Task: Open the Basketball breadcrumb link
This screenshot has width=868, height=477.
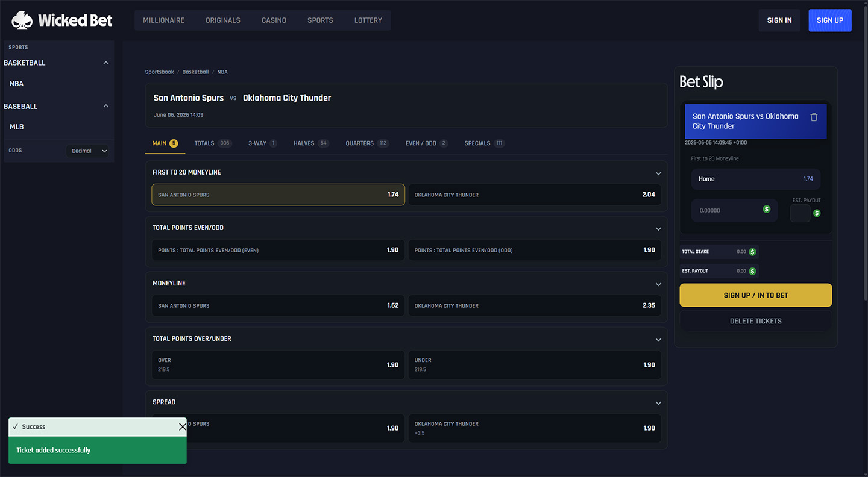Action: [x=195, y=72]
